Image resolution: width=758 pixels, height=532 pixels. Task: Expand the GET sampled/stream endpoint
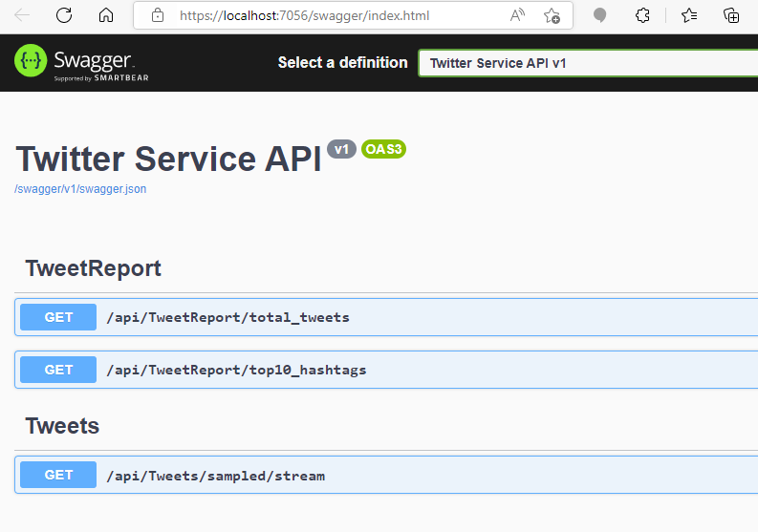tap(386, 475)
